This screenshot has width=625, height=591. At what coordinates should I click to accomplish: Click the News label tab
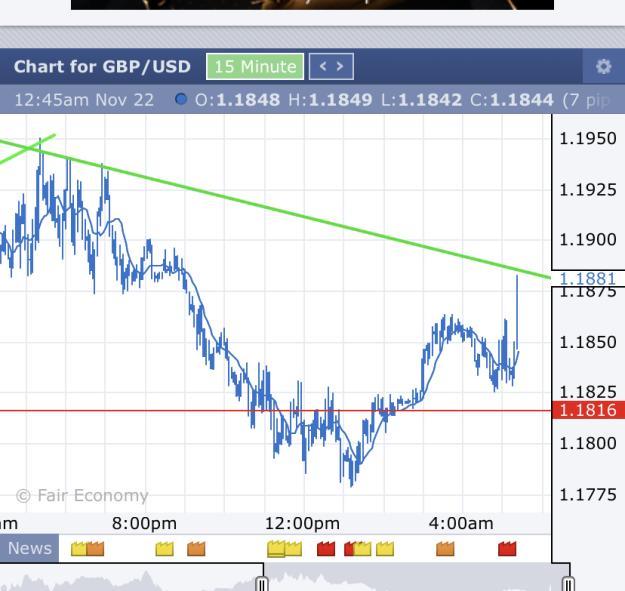[x=29, y=548]
